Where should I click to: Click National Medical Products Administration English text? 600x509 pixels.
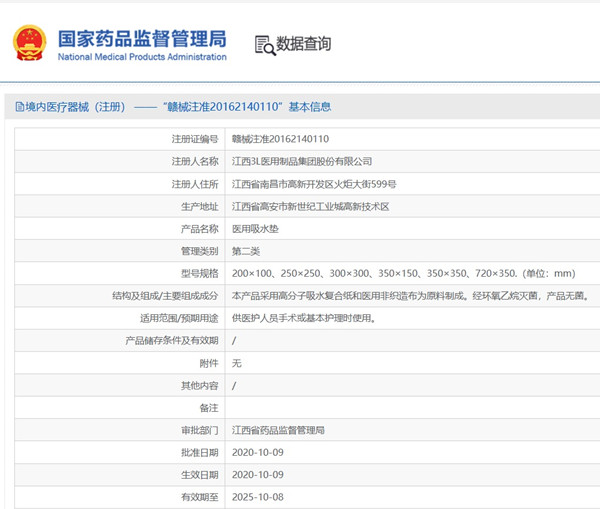tap(141, 58)
